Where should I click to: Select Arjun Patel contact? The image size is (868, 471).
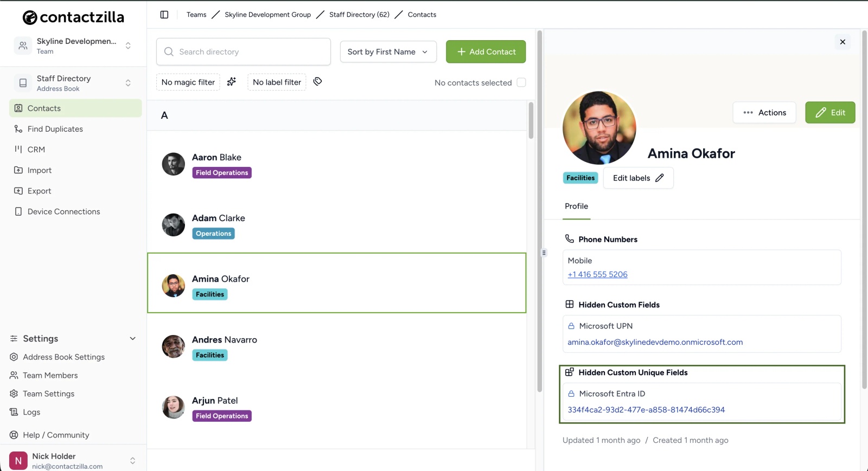click(x=336, y=408)
